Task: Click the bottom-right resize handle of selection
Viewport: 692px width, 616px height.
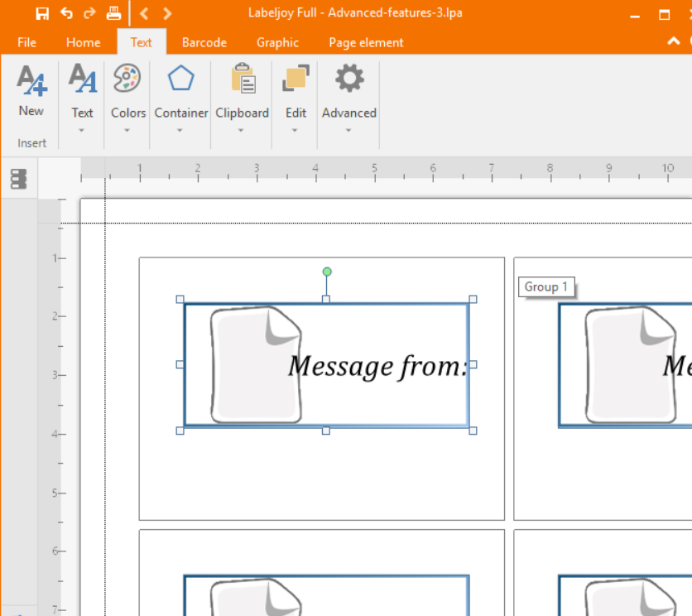Action: 473,431
